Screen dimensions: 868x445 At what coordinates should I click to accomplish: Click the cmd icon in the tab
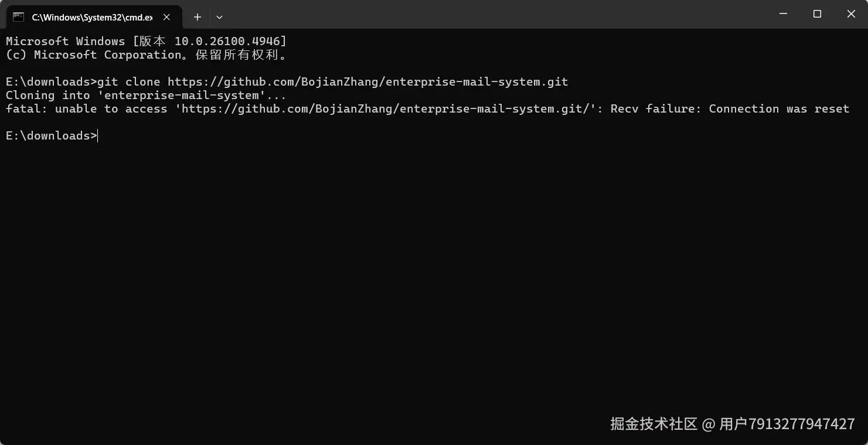[x=19, y=17]
